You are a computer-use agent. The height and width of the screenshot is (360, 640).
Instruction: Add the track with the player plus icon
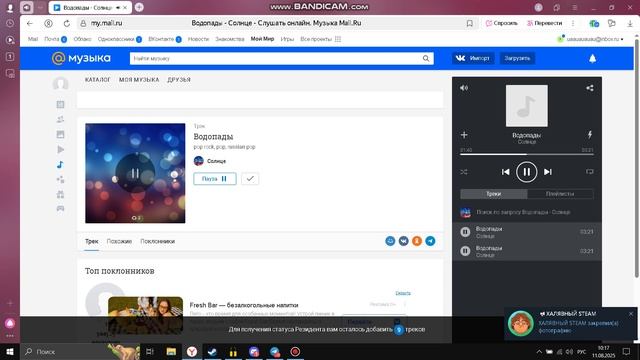pyautogui.click(x=464, y=135)
